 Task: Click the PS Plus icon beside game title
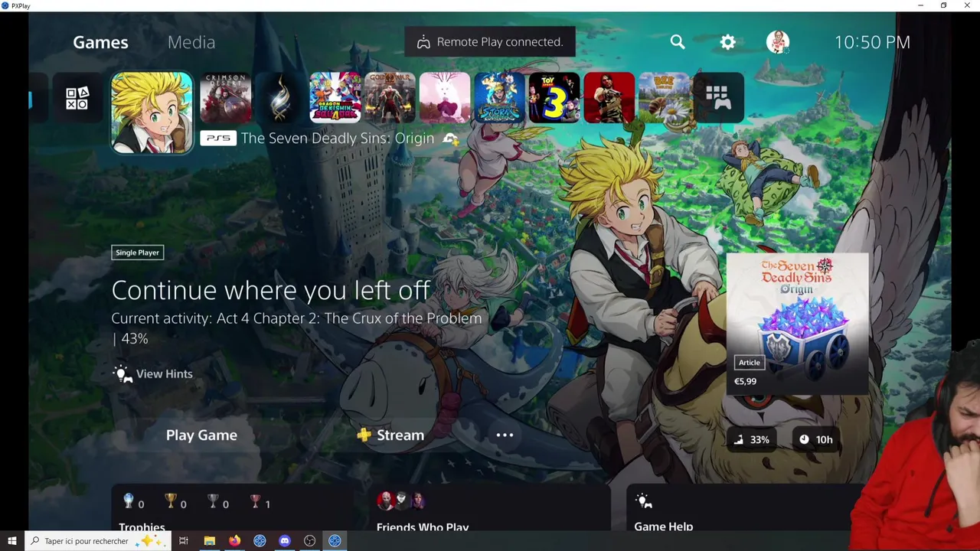point(451,139)
